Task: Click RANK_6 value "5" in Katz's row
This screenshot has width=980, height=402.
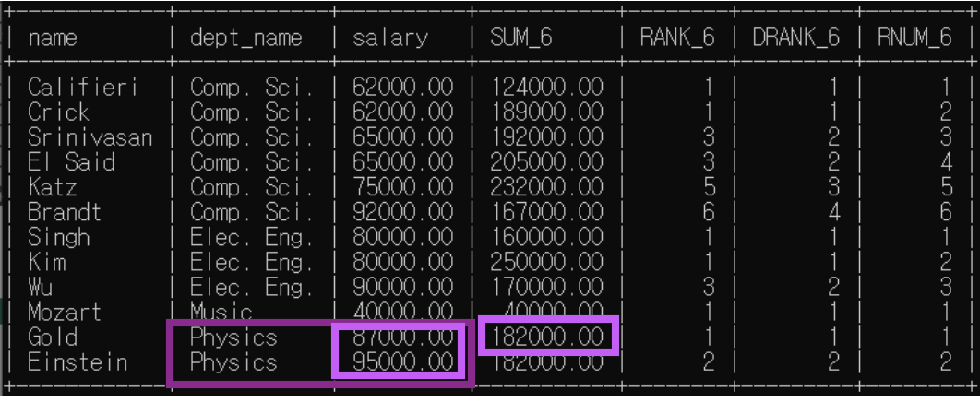Action: coord(708,187)
